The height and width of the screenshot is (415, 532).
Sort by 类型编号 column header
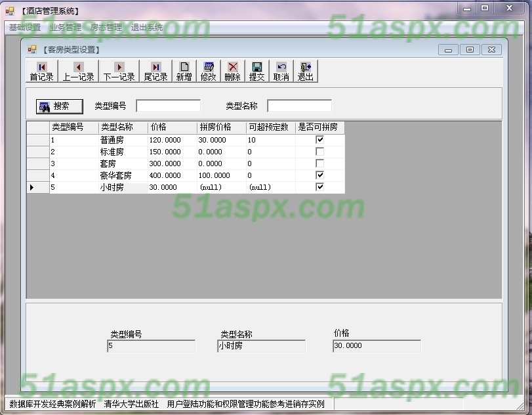point(74,127)
